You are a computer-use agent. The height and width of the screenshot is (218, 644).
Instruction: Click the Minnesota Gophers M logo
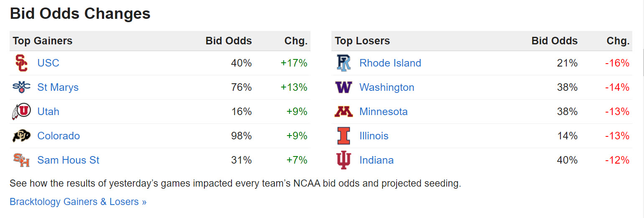tap(344, 112)
